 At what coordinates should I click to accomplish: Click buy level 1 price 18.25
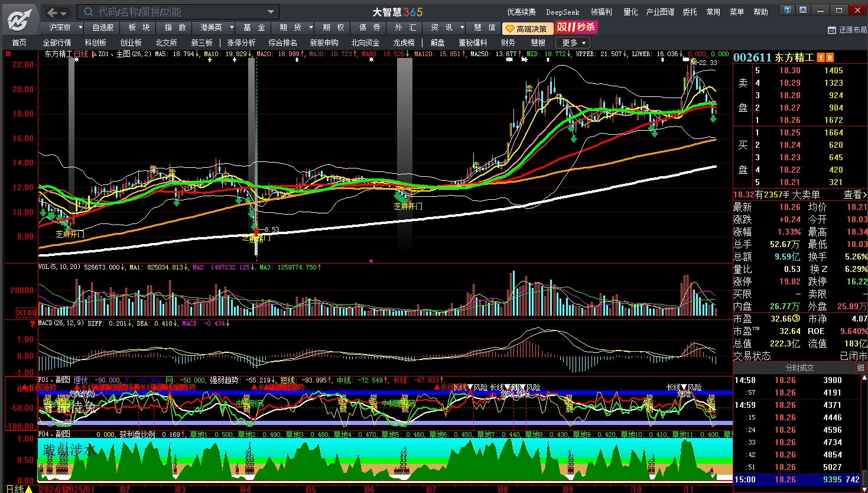tap(789, 132)
